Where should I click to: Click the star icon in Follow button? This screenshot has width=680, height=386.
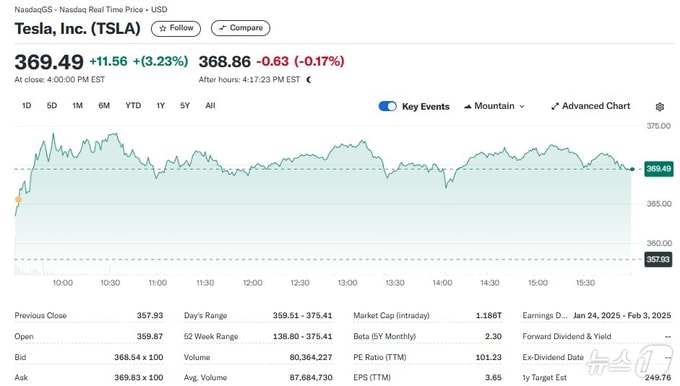pos(163,28)
